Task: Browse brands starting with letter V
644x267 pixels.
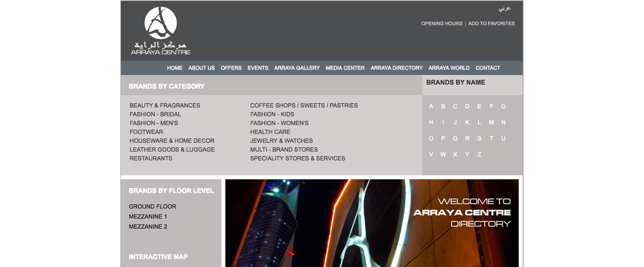Action: (431, 154)
